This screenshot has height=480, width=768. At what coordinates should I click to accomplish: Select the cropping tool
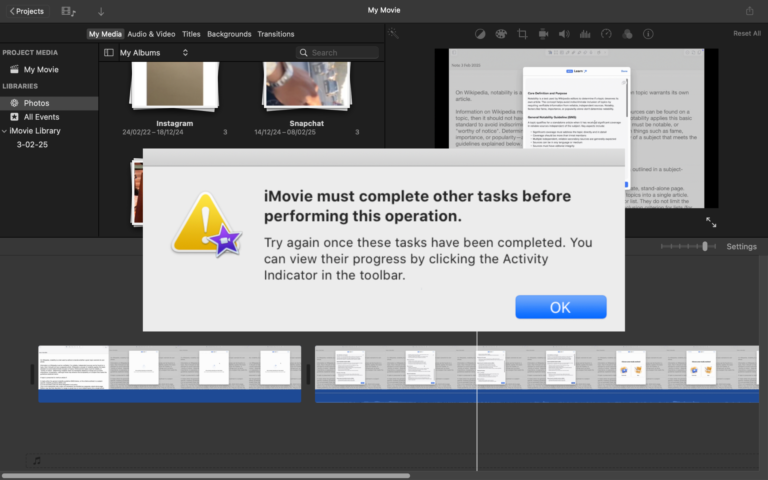point(521,33)
